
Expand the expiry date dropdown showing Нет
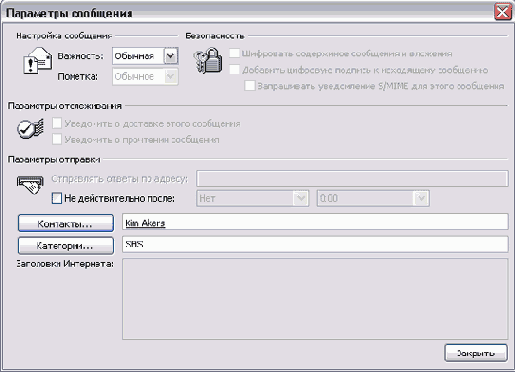click(301, 198)
